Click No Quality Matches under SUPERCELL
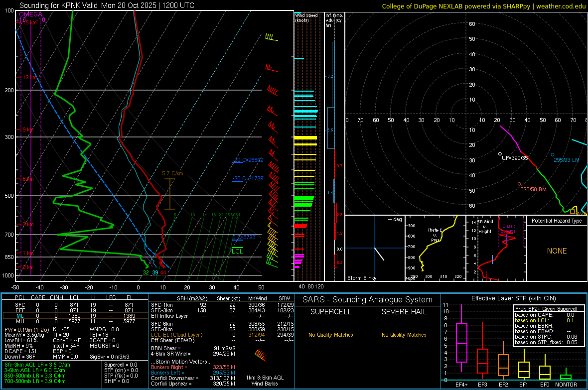The width and height of the screenshot is (588, 390). (x=331, y=335)
